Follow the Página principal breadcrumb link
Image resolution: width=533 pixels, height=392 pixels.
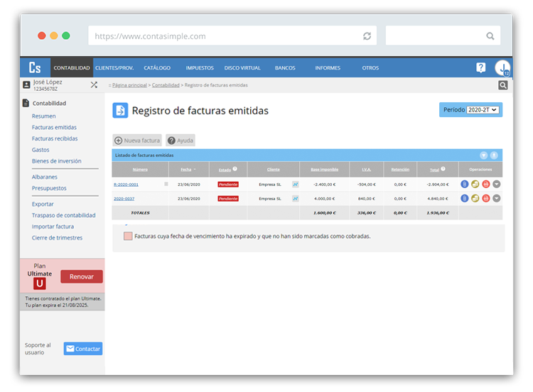(x=129, y=85)
